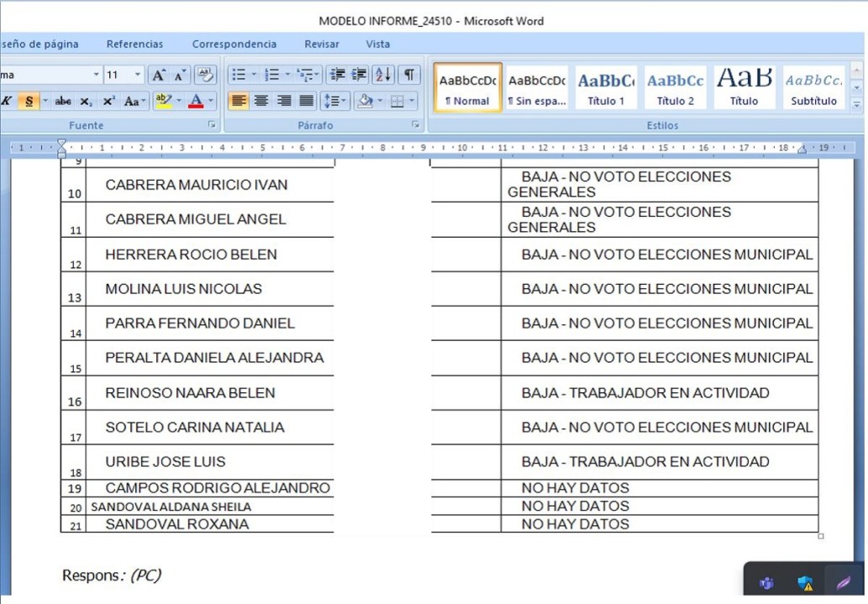Click the Clear Formatting icon

(206, 75)
